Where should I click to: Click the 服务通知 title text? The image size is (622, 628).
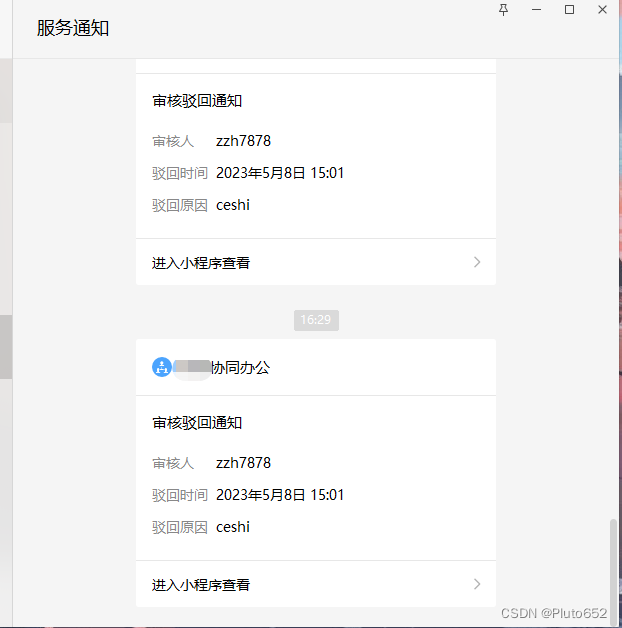[x=73, y=28]
